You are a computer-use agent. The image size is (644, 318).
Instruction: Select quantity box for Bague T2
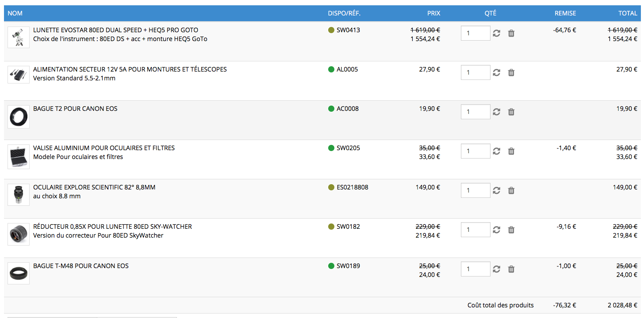[475, 112]
